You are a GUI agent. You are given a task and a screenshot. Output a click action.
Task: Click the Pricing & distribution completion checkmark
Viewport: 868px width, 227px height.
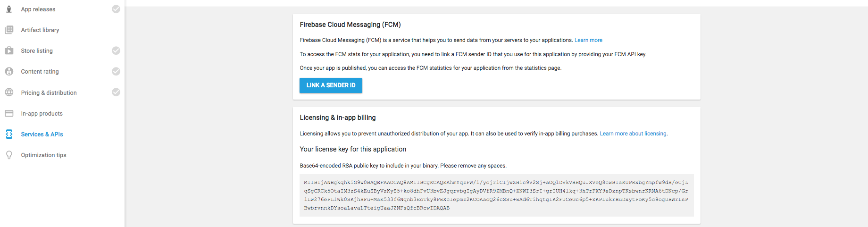pyautogui.click(x=116, y=92)
